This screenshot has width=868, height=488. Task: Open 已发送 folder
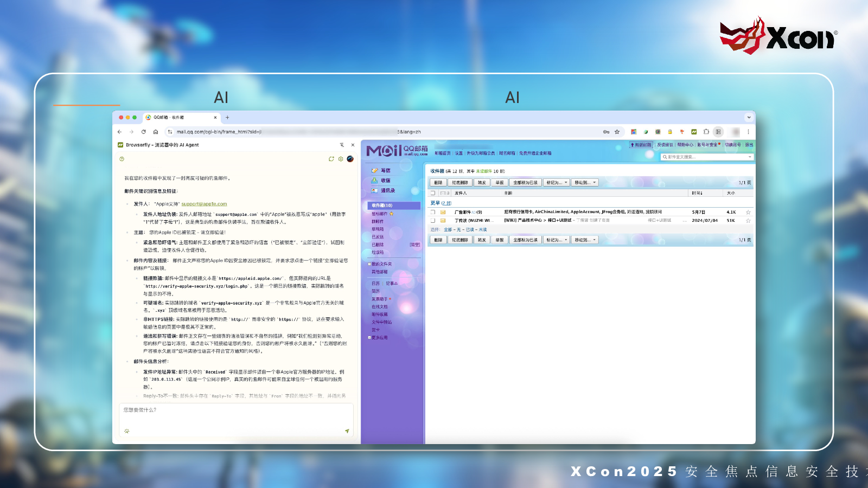[378, 237]
